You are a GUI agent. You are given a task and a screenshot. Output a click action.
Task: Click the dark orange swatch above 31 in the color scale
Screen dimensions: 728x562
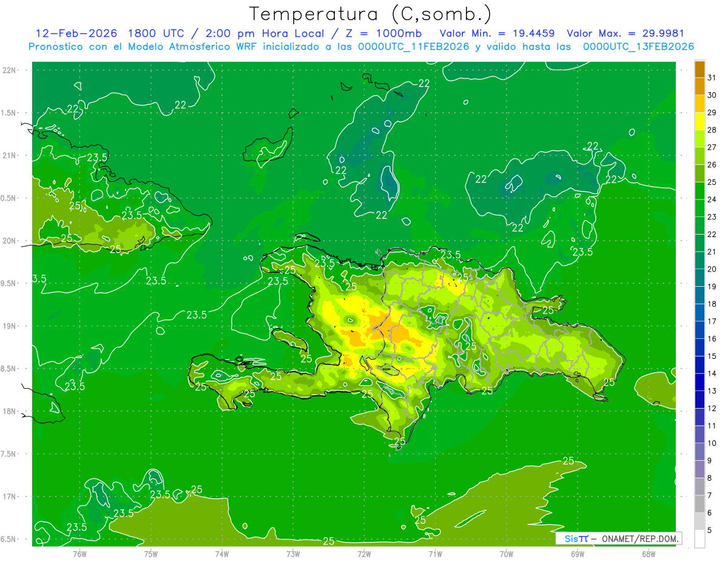click(699, 69)
